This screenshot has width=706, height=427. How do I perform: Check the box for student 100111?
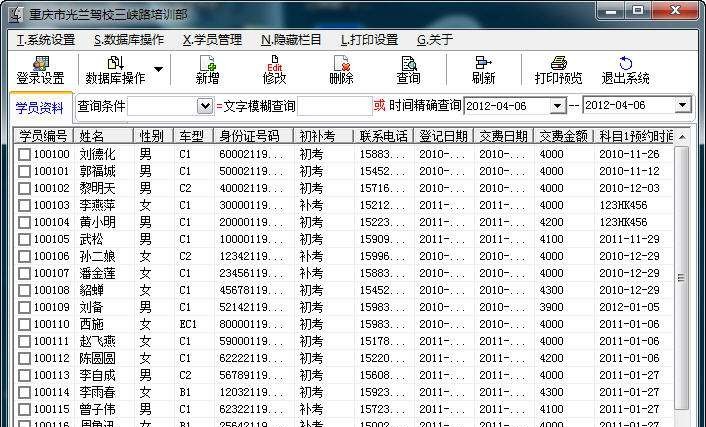(x=24, y=341)
